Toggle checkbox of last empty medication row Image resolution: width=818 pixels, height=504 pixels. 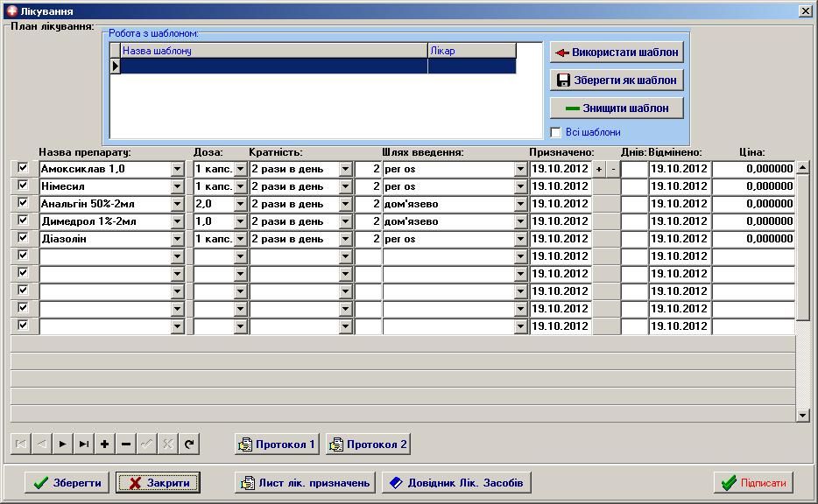pos(23,325)
